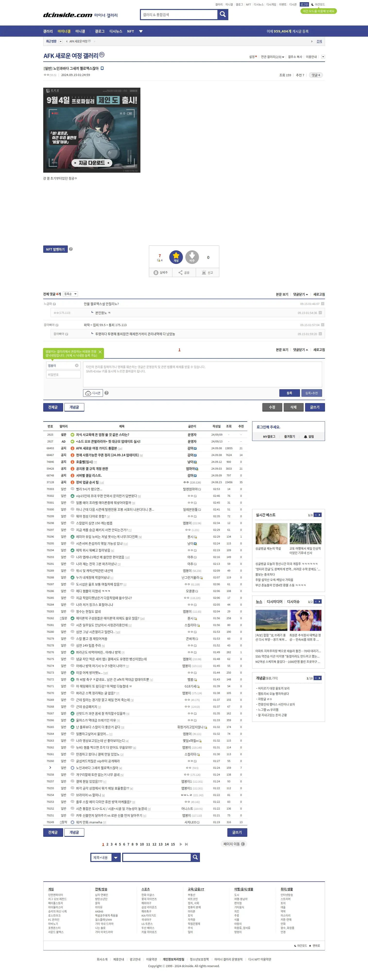Go to page 5 in pagination

pos(120,844)
